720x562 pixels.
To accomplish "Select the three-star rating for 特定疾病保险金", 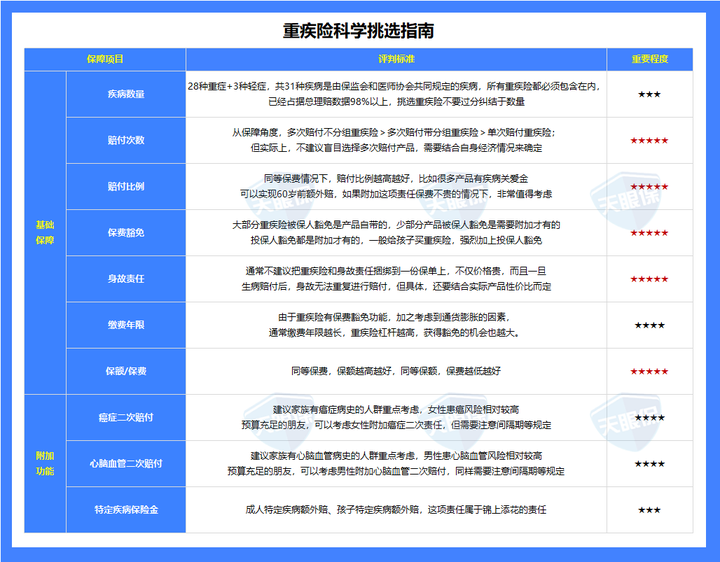I will [648, 509].
